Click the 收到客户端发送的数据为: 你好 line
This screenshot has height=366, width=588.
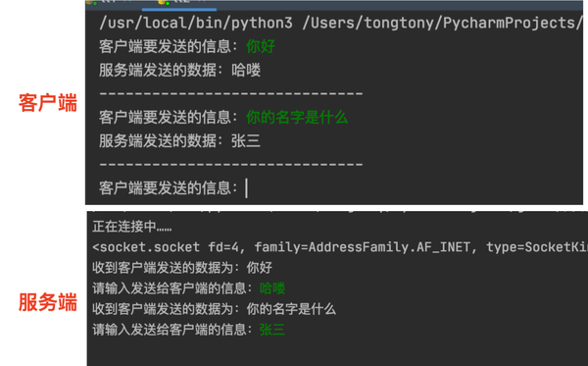click(x=182, y=268)
